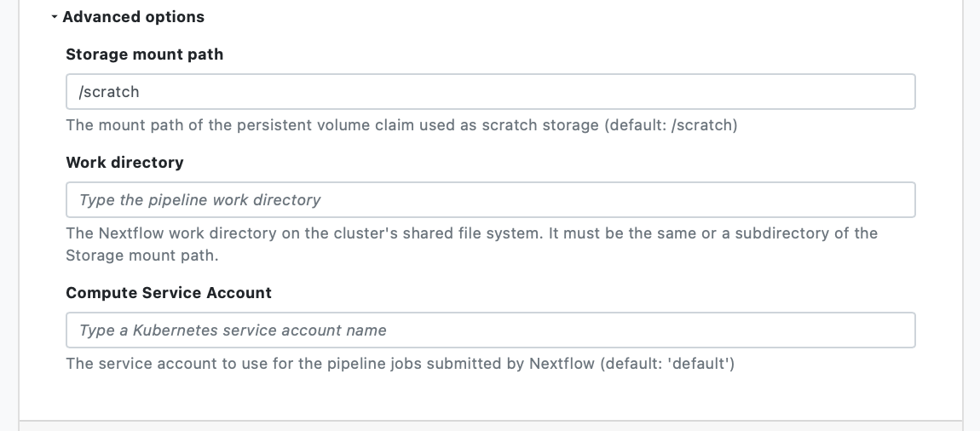
Task: Click the word "Nextflow" in service account help
Action: [562, 364]
